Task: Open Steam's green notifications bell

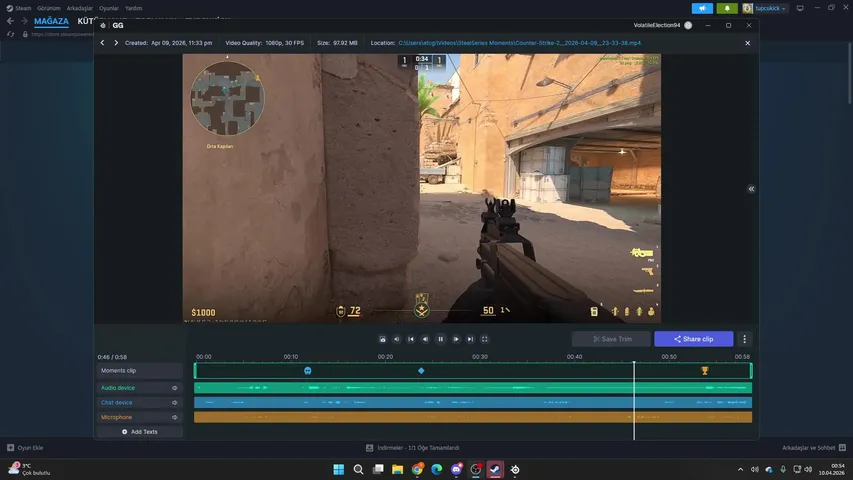Action: coord(727,8)
